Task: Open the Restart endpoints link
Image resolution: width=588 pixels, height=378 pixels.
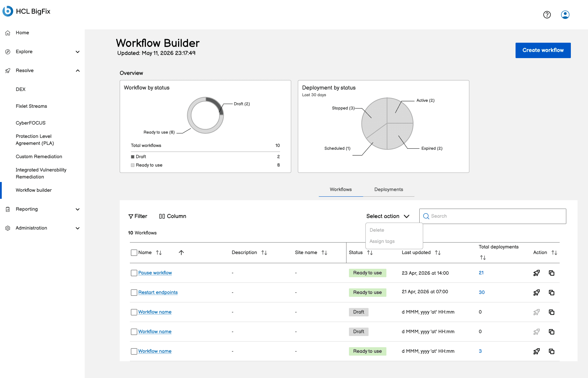Action: (158, 293)
